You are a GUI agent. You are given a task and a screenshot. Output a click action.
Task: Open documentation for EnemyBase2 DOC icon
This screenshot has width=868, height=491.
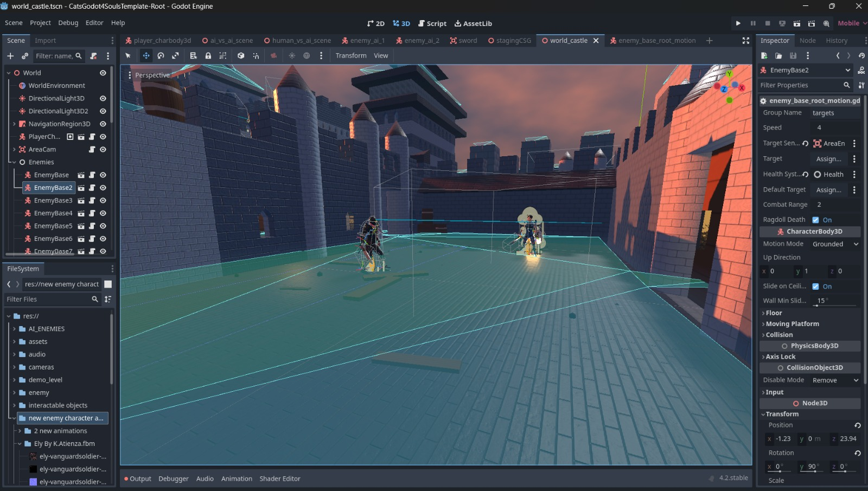[861, 71]
